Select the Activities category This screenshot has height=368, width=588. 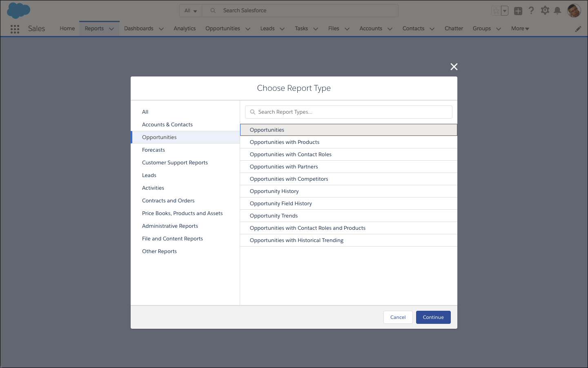point(185,188)
